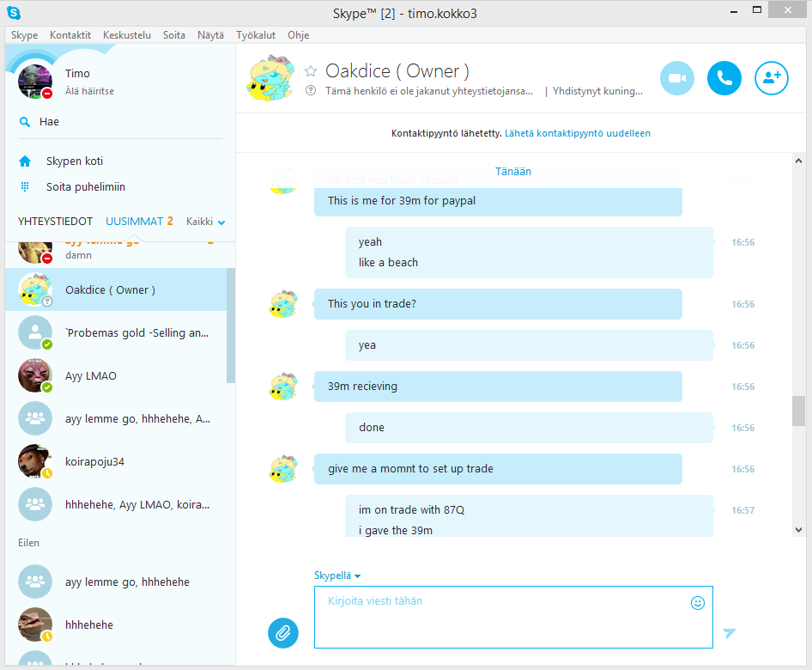This screenshot has height=670, width=812.
Task: Expand the Kaikki contact filter dropdown
Action: pyautogui.click(x=206, y=222)
